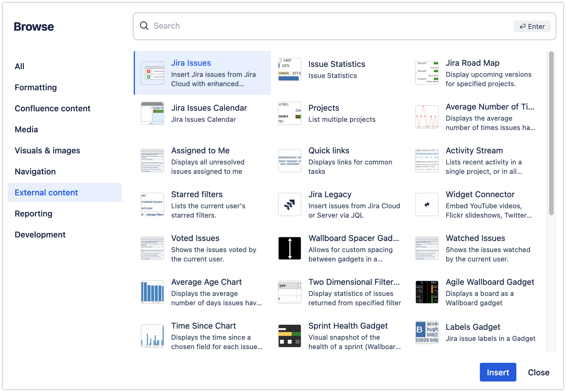This screenshot has width=566, height=392.
Task: Select the Development category
Action: coord(40,235)
